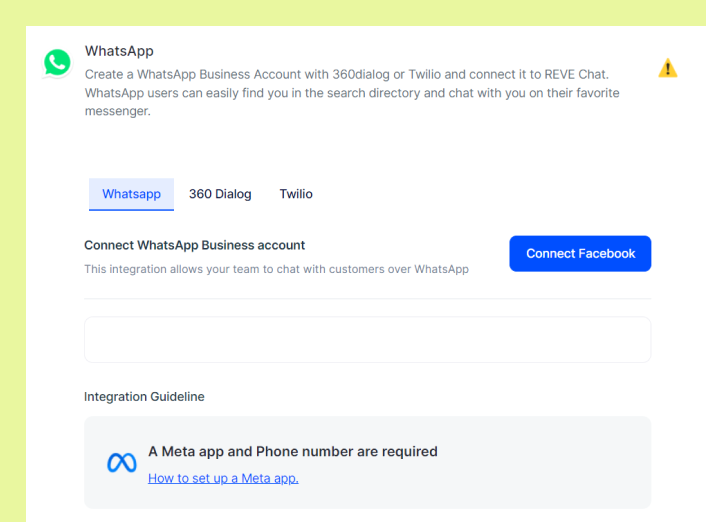Click the Connect Facebook button
706x522 pixels.
(580, 254)
